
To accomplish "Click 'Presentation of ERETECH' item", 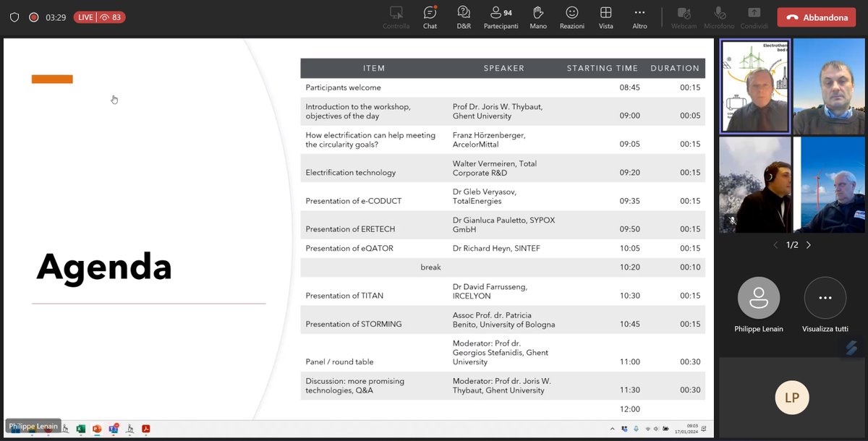I will (350, 229).
